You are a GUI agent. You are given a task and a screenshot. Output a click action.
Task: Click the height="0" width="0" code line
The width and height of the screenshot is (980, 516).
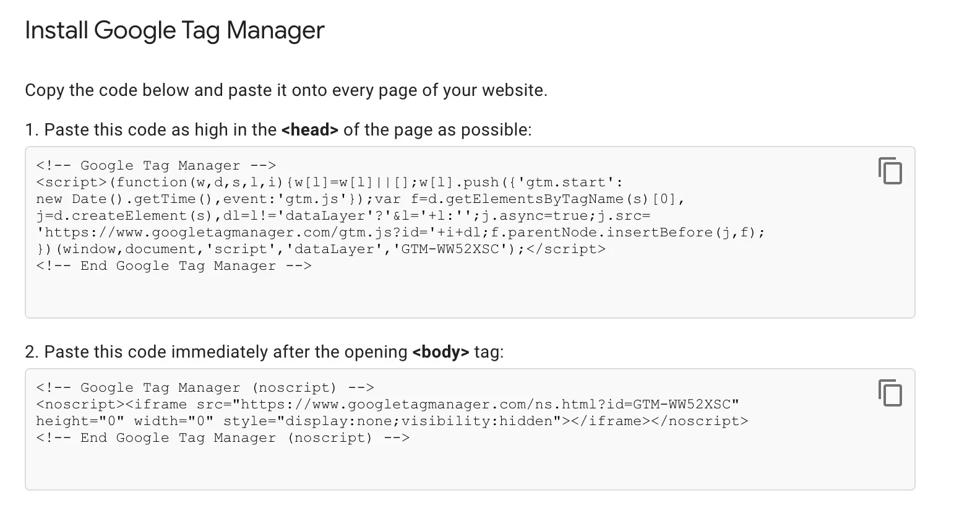pos(392,421)
